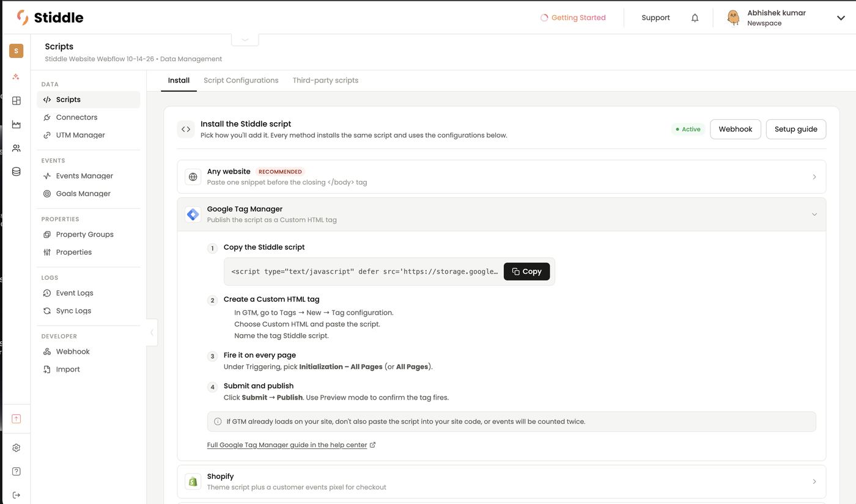Open the area chart analytics icon in left rail
The width and height of the screenshot is (856, 504).
[x=17, y=125]
